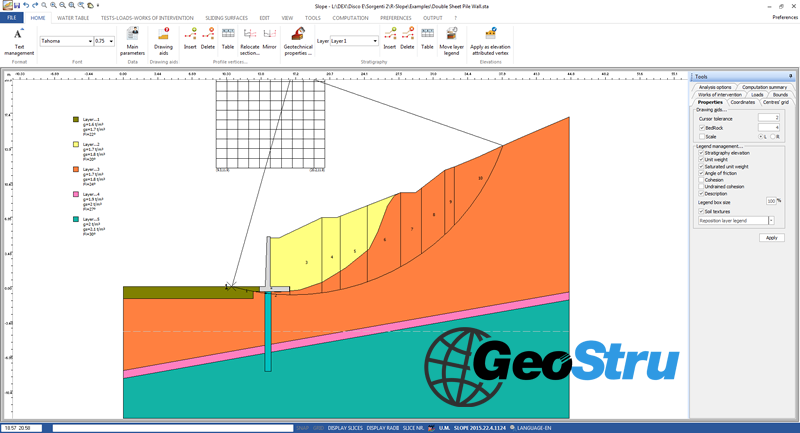Click Move layer legend

click(x=452, y=41)
